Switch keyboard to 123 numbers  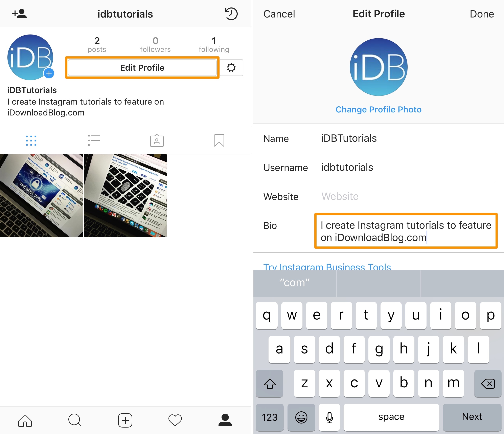(270, 417)
